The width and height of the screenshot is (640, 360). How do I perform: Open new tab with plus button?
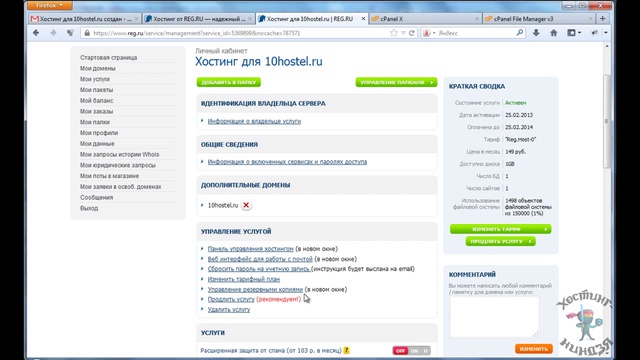tap(602, 18)
